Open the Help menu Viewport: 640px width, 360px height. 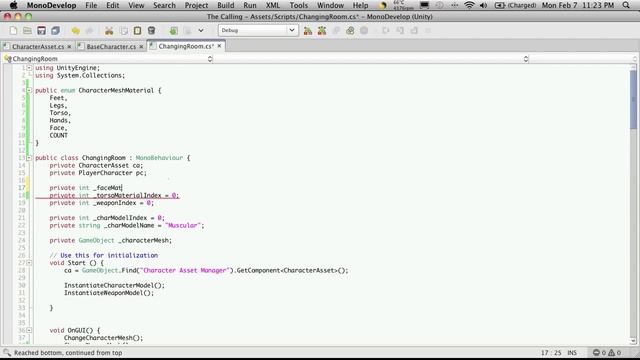(360, 5)
